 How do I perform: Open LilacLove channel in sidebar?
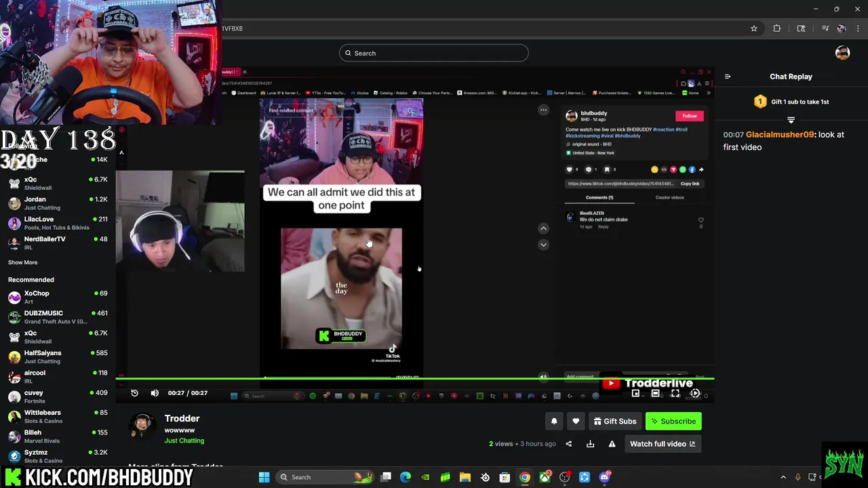58,223
